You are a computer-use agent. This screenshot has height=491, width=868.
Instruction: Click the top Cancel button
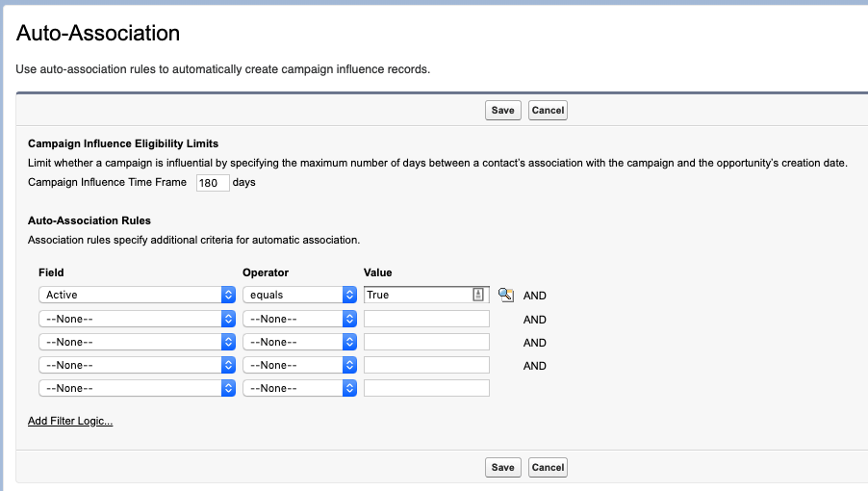[548, 110]
